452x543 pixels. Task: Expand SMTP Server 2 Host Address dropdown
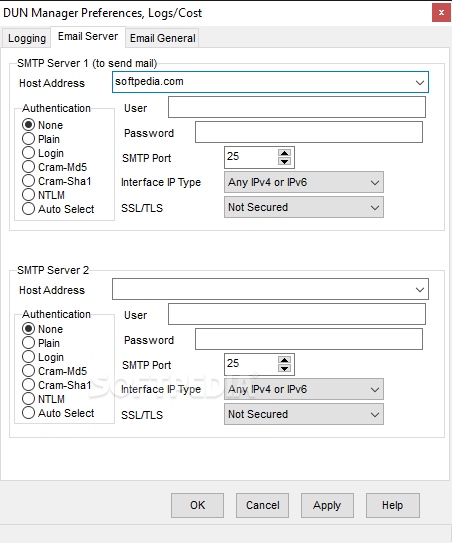point(420,289)
